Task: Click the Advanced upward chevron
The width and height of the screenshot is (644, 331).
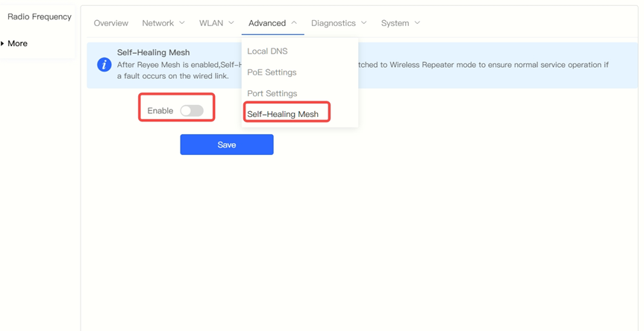Action: coord(294,23)
